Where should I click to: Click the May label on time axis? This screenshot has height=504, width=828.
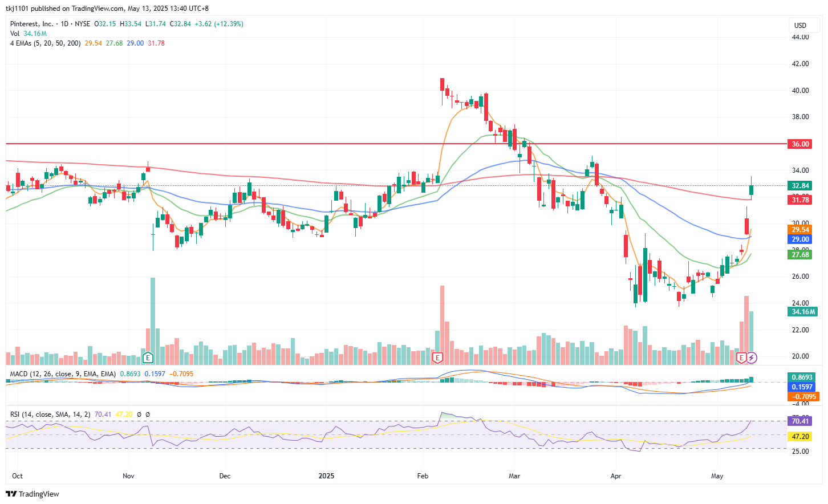tap(717, 475)
